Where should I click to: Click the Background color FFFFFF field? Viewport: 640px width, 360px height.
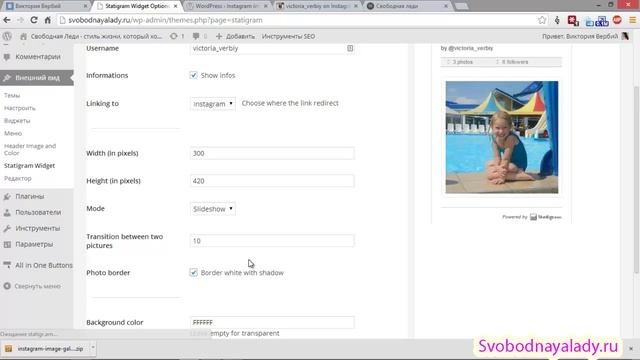[272, 322]
